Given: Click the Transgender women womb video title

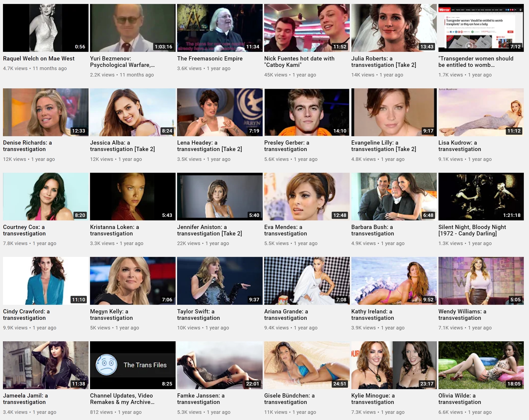Looking at the screenshot, I should click(476, 62).
